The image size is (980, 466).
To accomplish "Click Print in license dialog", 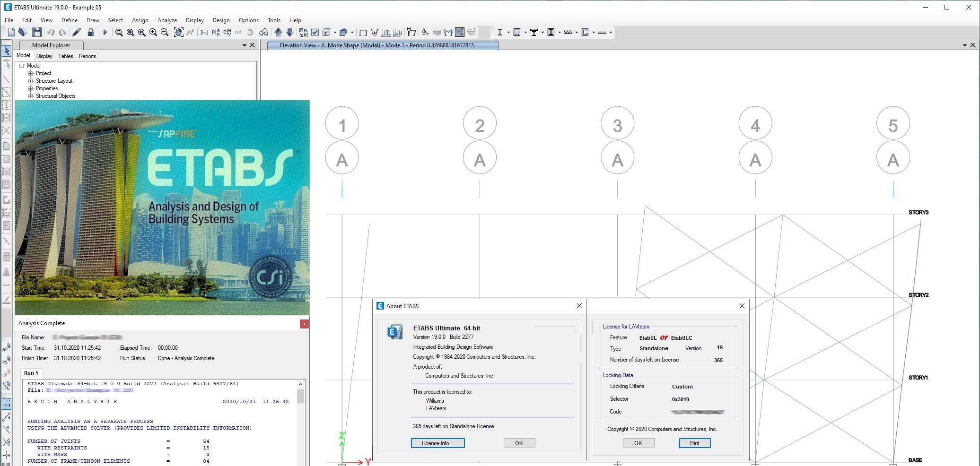I will click(694, 443).
